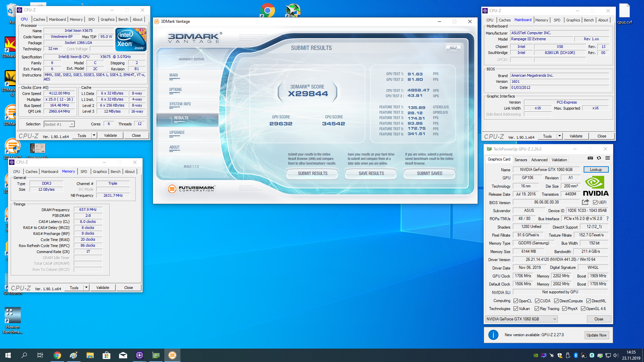Toggle the Ray Tracing checkbox
This screenshot has height=362, width=644.
537,309
